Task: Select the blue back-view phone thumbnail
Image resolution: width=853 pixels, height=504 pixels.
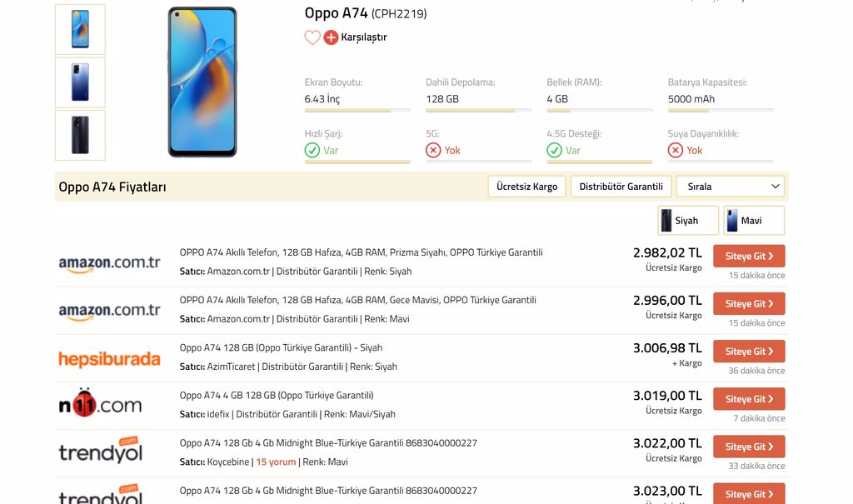Action: (x=80, y=82)
